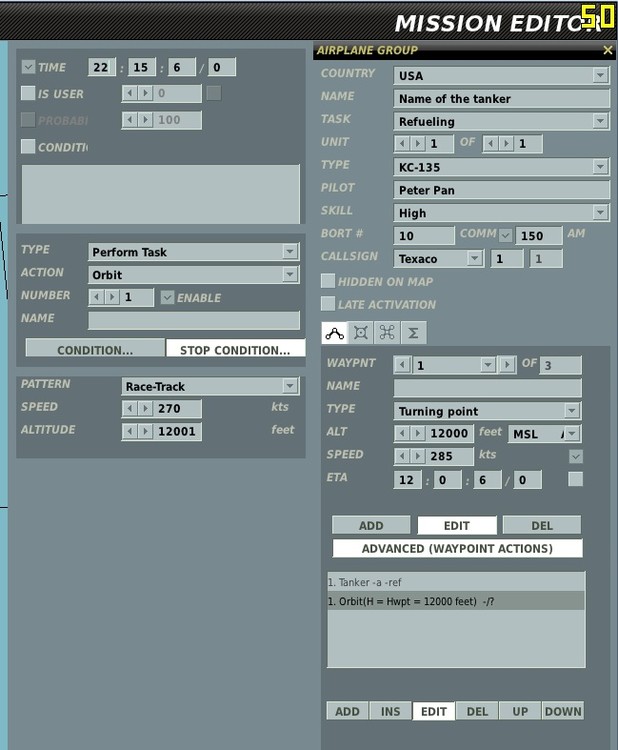Decrease orbit ALTITUDE 12001 value
The width and height of the screenshot is (618, 750).
click(130, 431)
